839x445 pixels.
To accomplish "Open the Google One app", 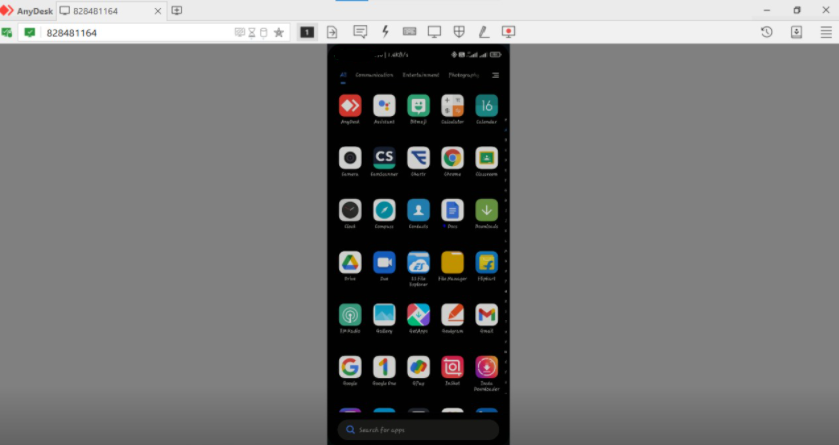I will 384,367.
